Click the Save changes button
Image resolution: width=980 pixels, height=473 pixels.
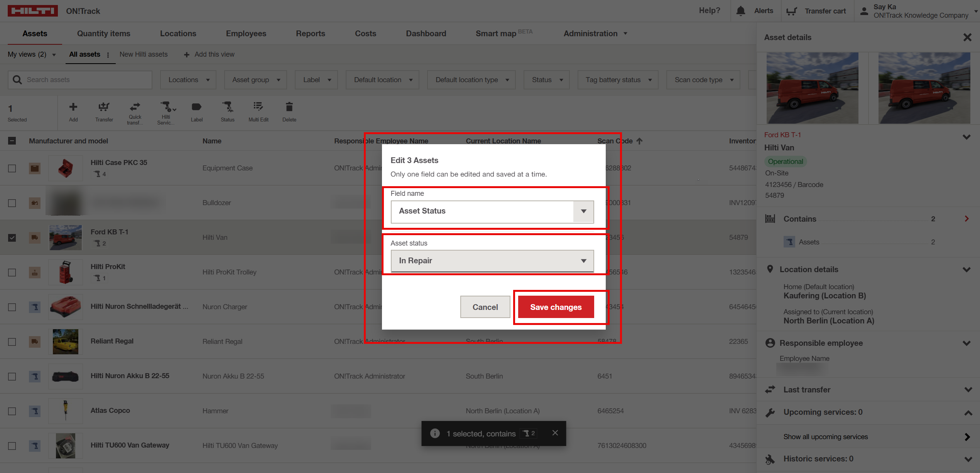[x=556, y=307]
